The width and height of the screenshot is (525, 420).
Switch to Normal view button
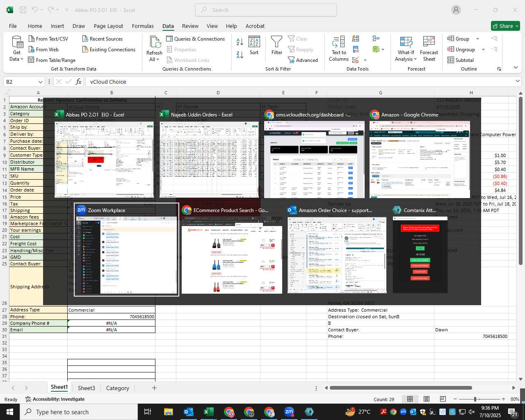[410, 399]
